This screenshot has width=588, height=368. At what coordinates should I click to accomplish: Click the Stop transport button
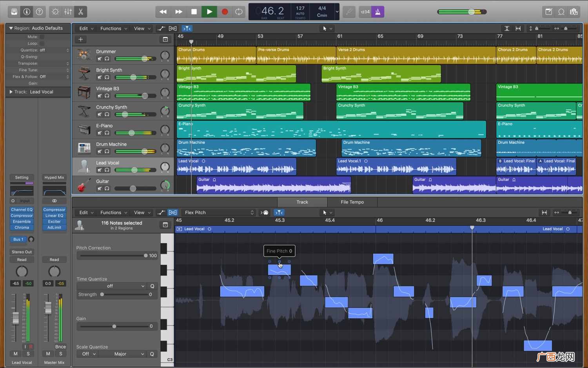pos(194,12)
